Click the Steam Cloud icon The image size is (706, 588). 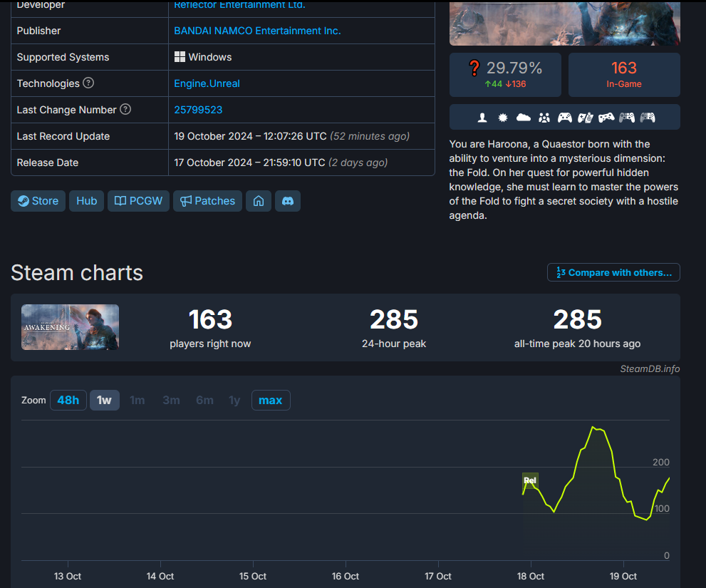click(523, 118)
